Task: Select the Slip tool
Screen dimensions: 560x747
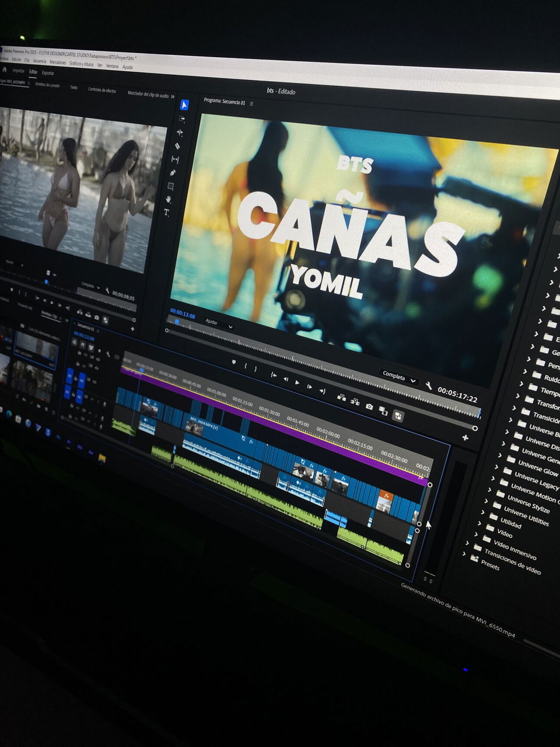Action: click(x=175, y=159)
